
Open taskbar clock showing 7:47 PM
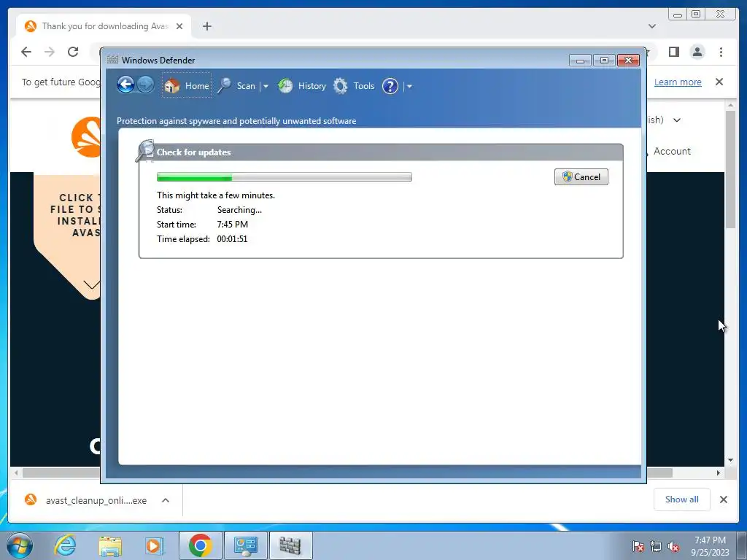[710, 546]
